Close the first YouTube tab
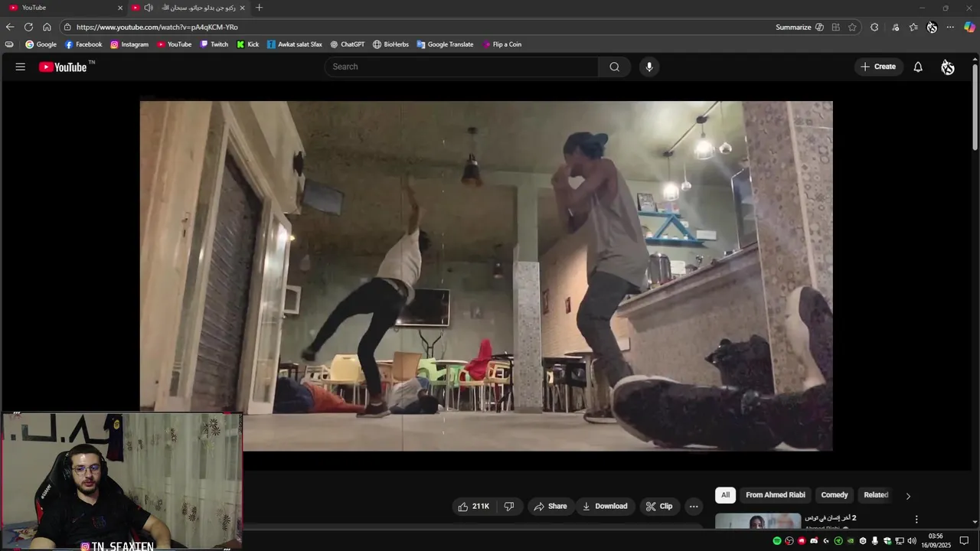Image resolution: width=980 pixels, height=551 pixels. coord(119,8)
